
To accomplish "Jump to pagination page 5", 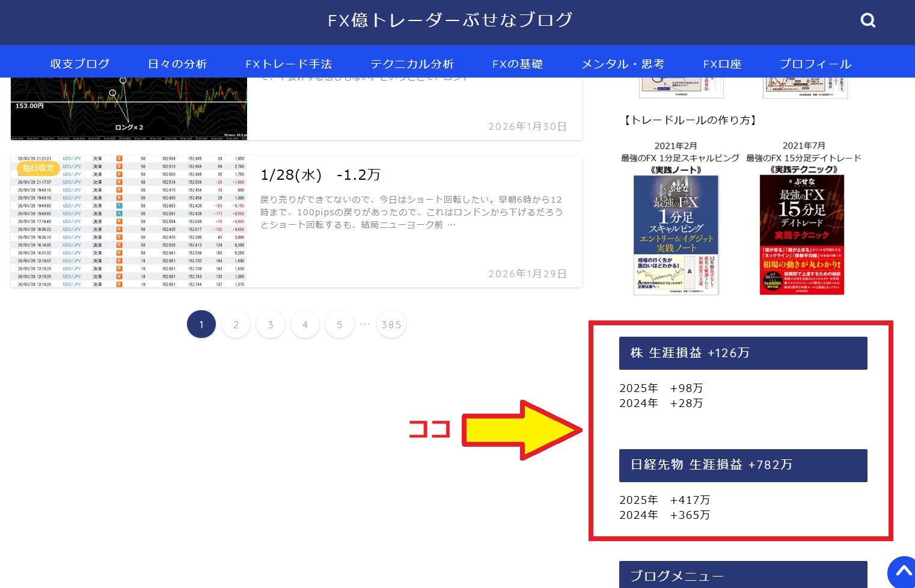I will point(340,325).
